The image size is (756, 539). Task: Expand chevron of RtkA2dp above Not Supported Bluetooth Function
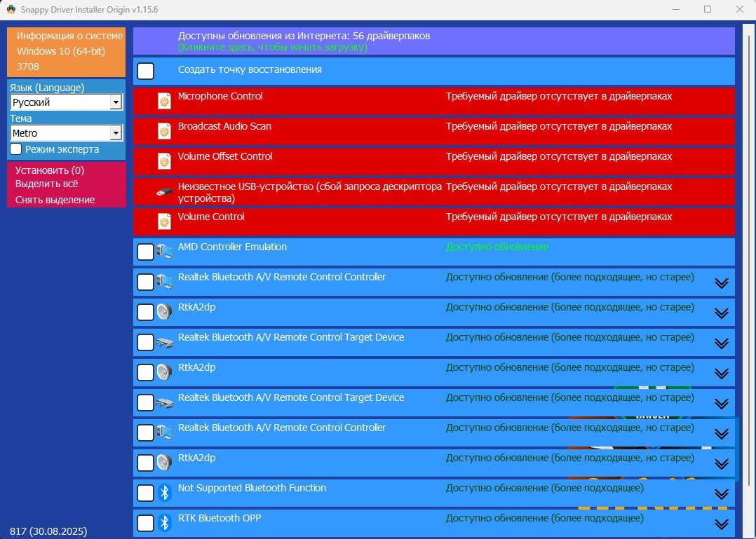point(721,464)
